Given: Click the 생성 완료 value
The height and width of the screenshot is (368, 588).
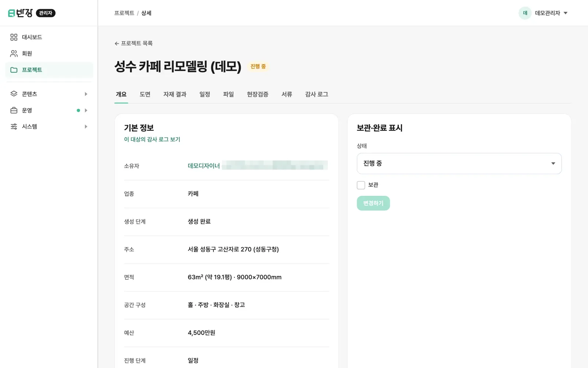Looking at the screenshot, I should (x=199, y=222).
